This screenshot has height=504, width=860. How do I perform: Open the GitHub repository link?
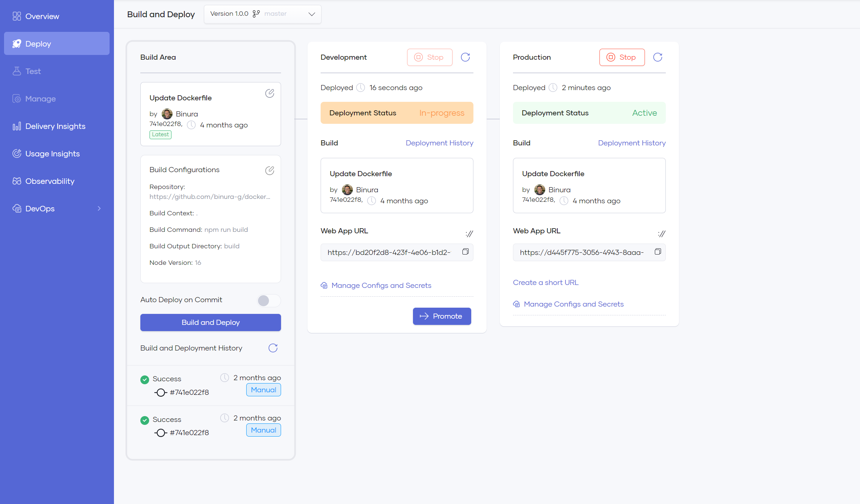(210, 197)
